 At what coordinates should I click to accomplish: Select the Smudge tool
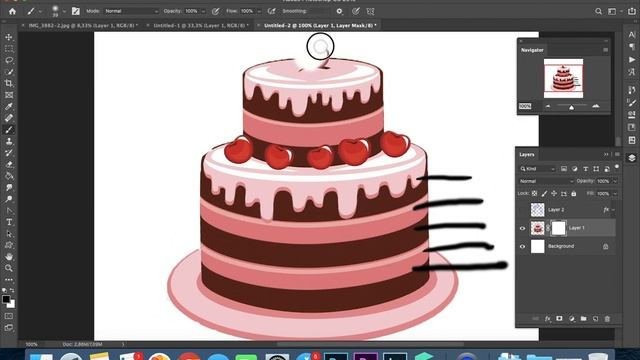point(9,187)
